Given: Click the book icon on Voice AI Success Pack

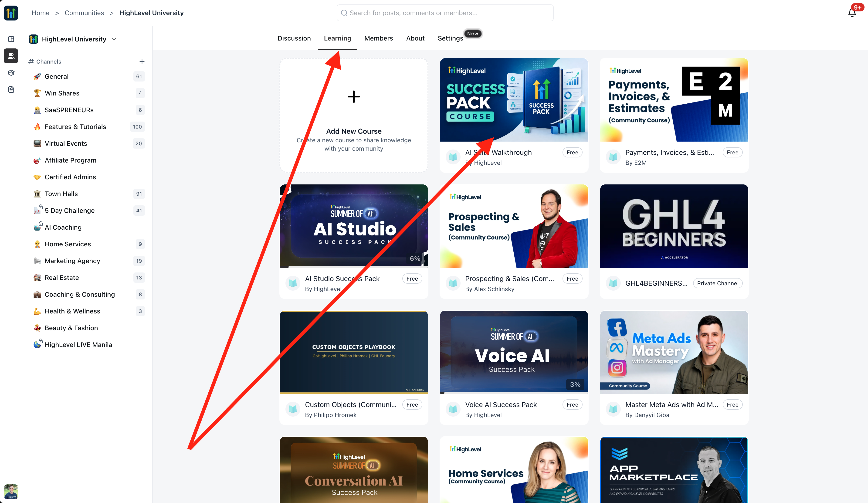Looking at the screenshot, I should (453, 409).
